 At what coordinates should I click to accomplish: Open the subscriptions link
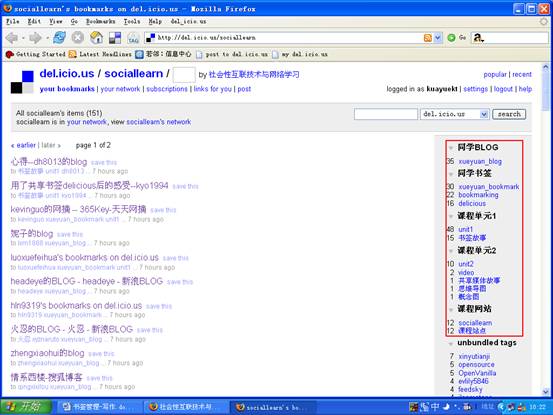pos(167,89)
